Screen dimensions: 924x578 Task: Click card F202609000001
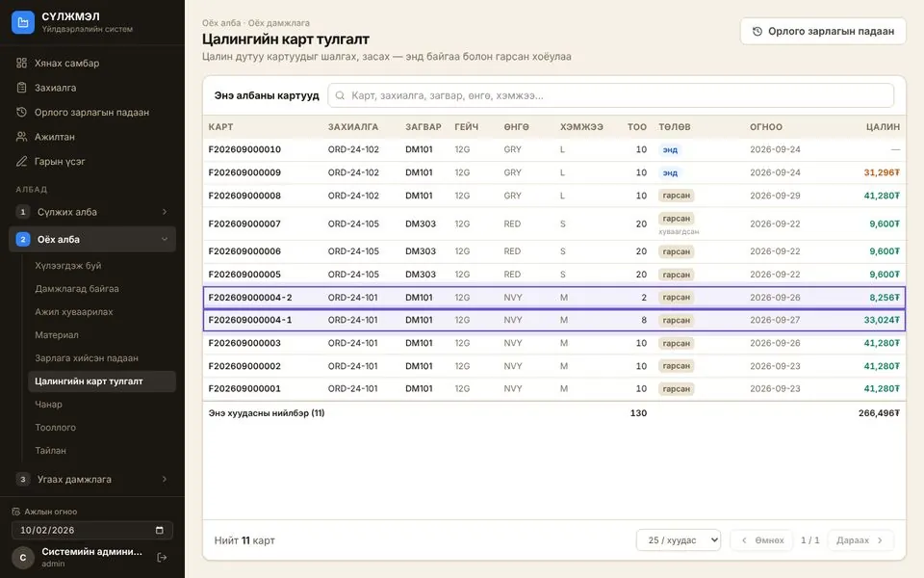point(554,388)
